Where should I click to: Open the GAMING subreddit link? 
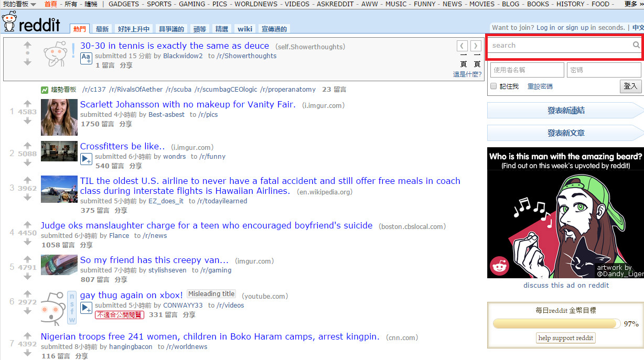coord(192,4)
